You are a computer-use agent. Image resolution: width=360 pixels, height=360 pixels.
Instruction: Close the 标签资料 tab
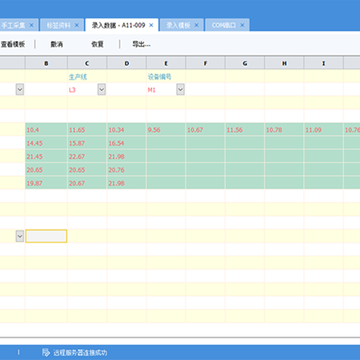click(77, 25)
